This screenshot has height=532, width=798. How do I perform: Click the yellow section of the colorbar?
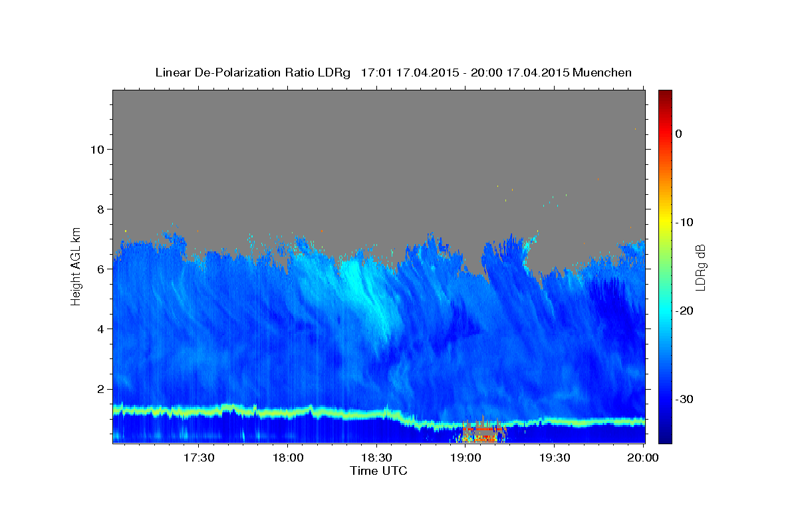point(665,219)
